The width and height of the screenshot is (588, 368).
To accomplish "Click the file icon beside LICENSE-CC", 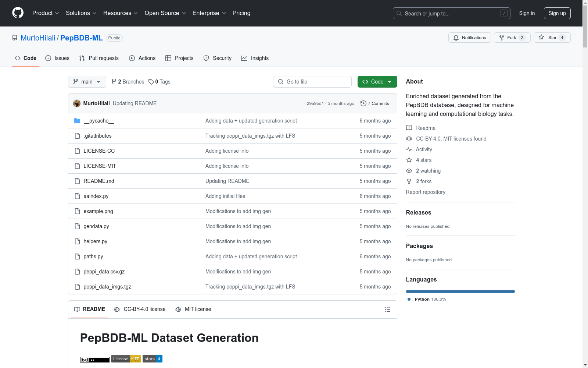I will point(77,151).
